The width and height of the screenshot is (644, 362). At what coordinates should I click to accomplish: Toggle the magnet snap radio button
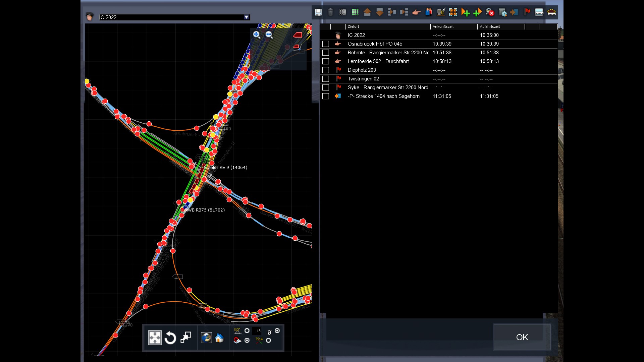point(247,341)
